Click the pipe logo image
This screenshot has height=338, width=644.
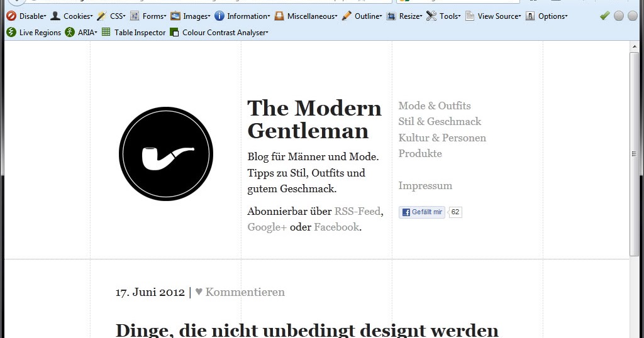166,154
